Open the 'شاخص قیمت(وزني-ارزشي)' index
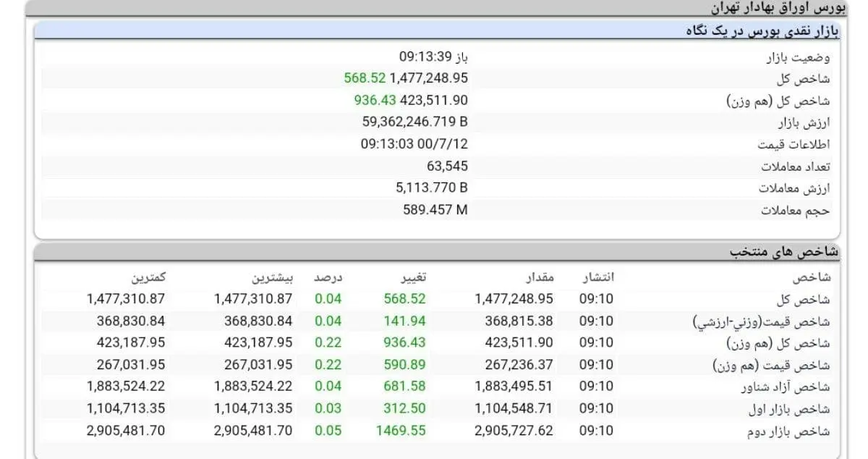868x459 pixels. (x=762, y=321)
